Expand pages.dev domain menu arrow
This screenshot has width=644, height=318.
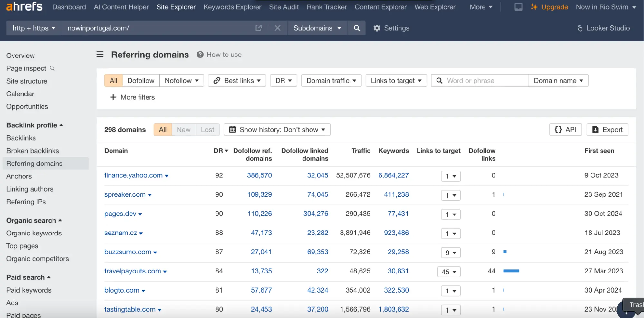(140, 214)
